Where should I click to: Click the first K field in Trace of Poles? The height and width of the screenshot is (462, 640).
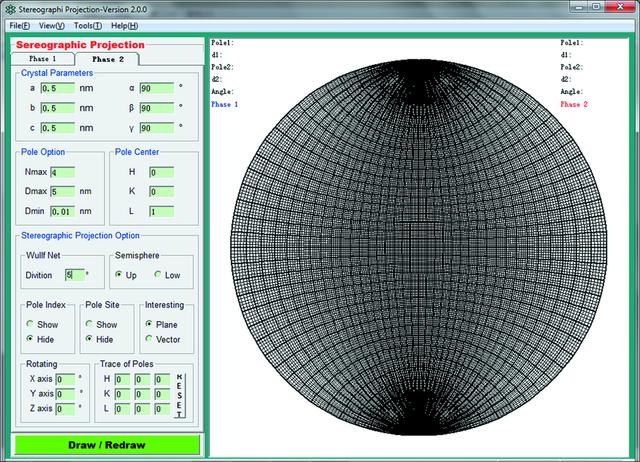(x=122, y=394)
